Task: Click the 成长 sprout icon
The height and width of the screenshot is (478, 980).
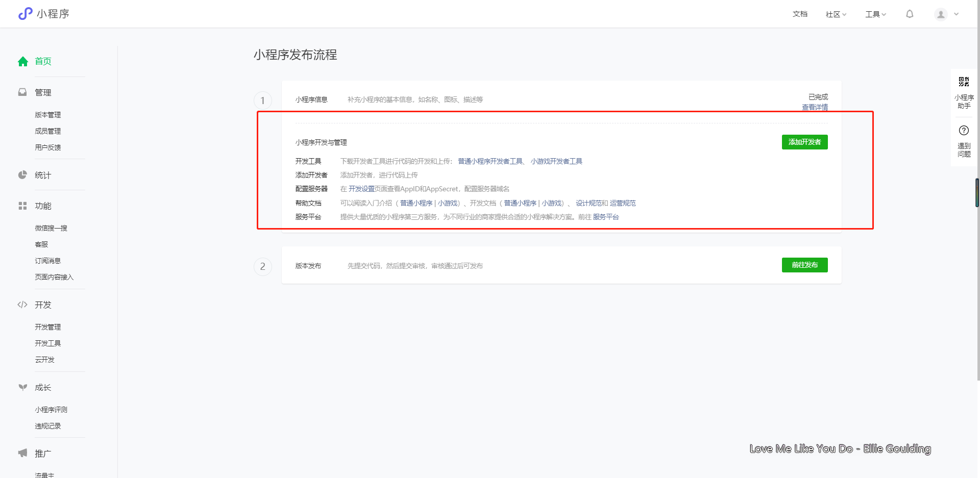Action: 22,387
